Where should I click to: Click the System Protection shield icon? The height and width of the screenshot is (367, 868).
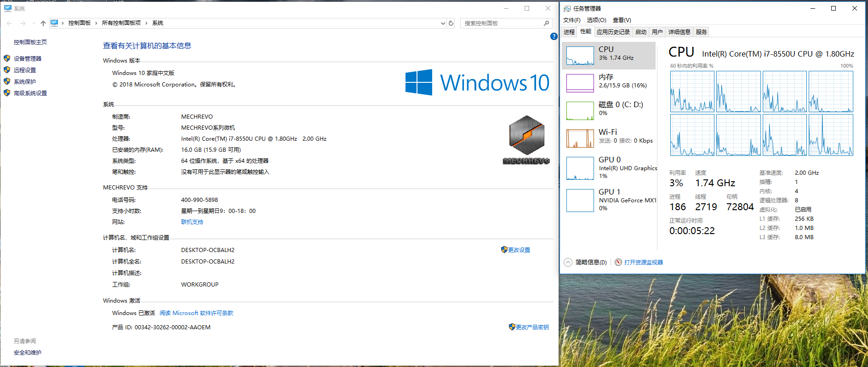7,81
